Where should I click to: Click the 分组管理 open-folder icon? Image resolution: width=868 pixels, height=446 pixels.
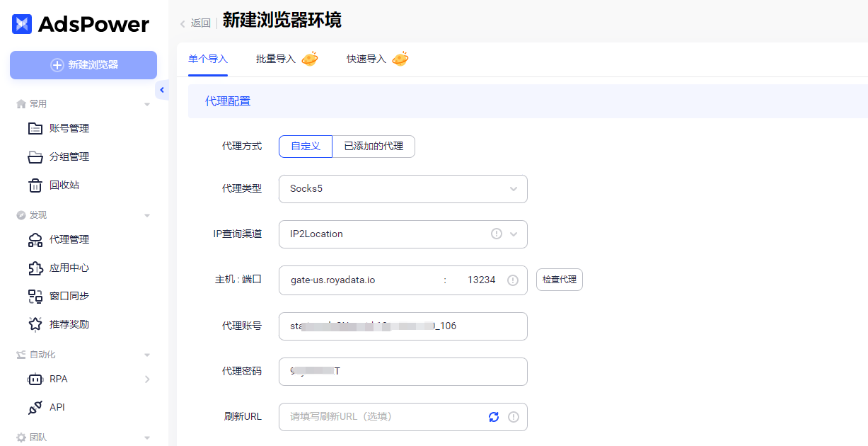click(x=35, y=156)
